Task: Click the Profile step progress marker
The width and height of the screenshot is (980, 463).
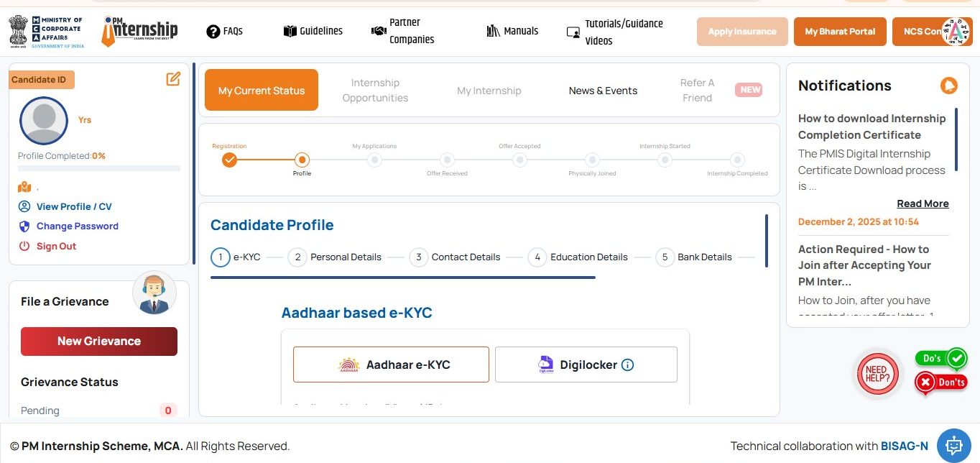Action: (x=302, y=160)
